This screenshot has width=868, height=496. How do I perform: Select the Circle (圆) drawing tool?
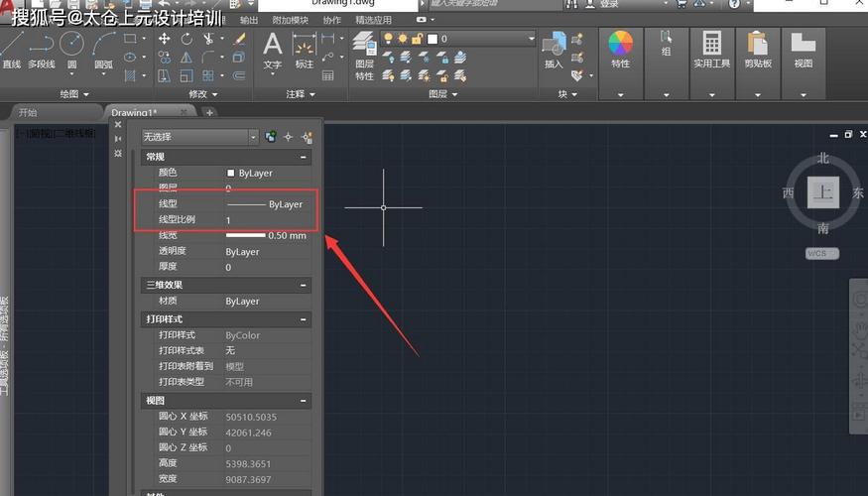tap(70, 46)
